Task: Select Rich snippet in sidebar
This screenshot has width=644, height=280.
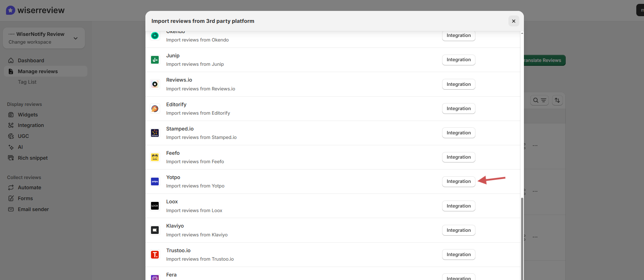Action: pyautogui.click(x=33, y=158)
